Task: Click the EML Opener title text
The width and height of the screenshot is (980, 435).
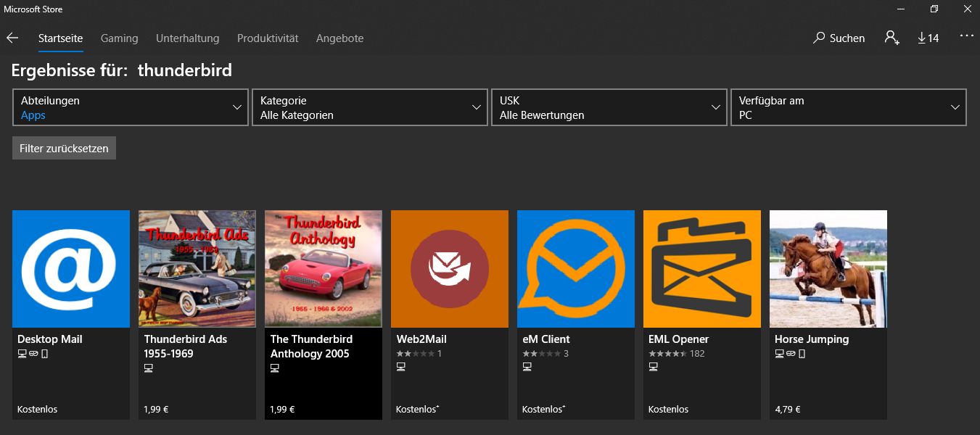Action: click(679, 339)
